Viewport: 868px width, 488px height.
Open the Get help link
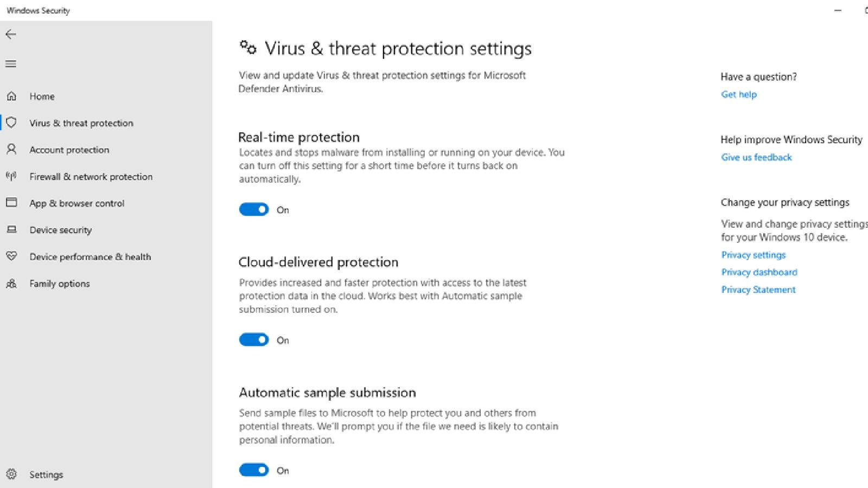(x=738, y=94)
